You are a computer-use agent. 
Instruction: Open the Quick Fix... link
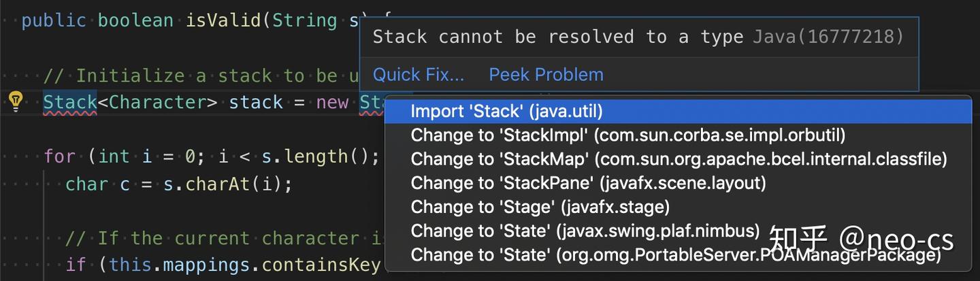(x=418, y=74)
